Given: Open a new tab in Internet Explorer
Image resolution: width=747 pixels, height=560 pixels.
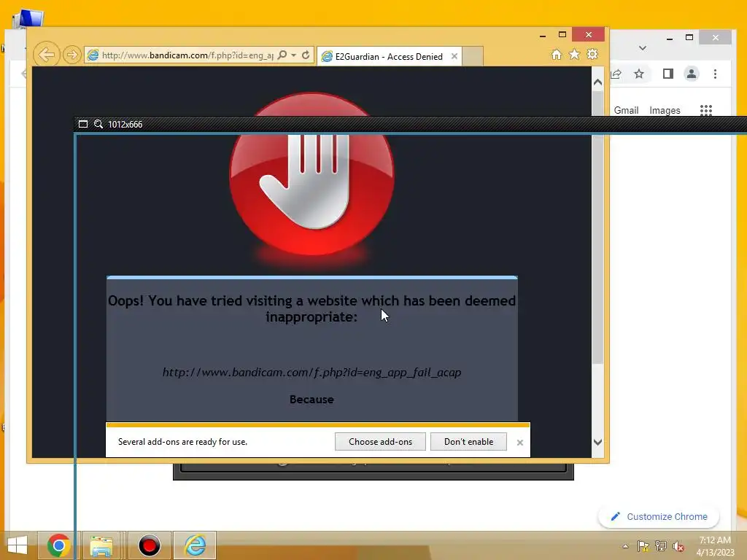Looking at the screenshot, I should point(473,56).
